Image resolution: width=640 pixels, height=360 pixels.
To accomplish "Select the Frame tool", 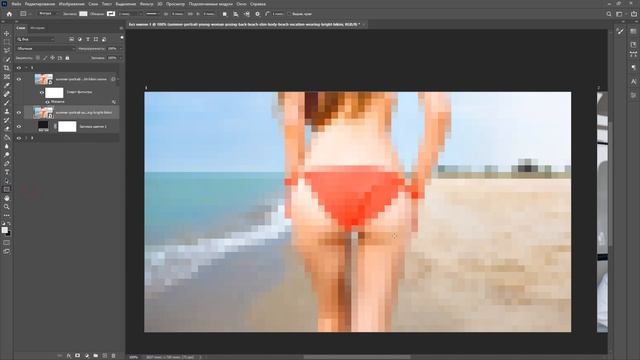I will coord(7,76).
